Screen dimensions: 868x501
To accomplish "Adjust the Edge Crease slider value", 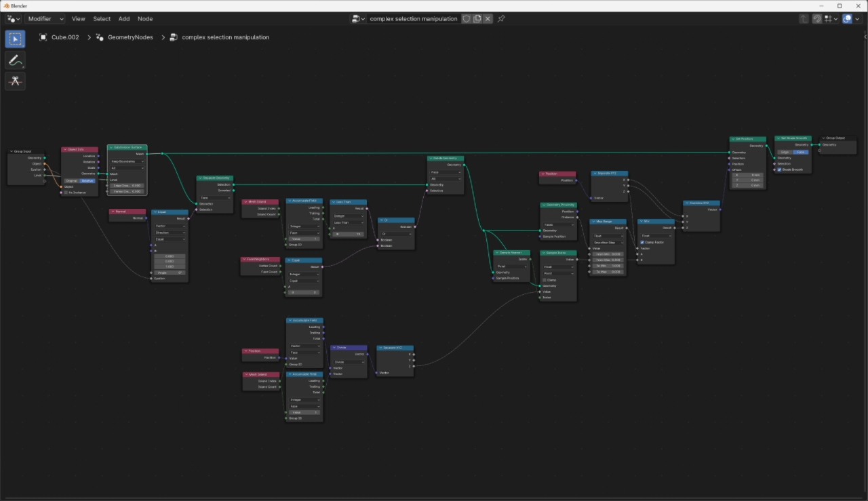I will click(x=127, y=185).
